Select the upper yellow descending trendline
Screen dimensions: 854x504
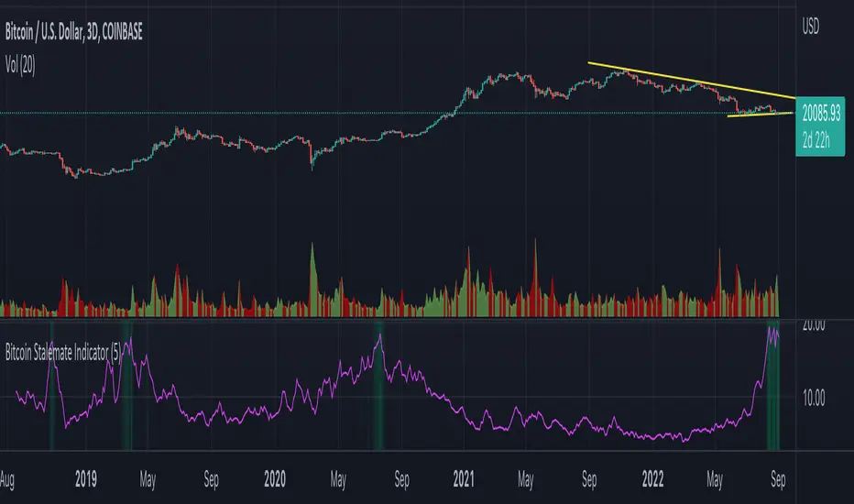pos(692,81)
